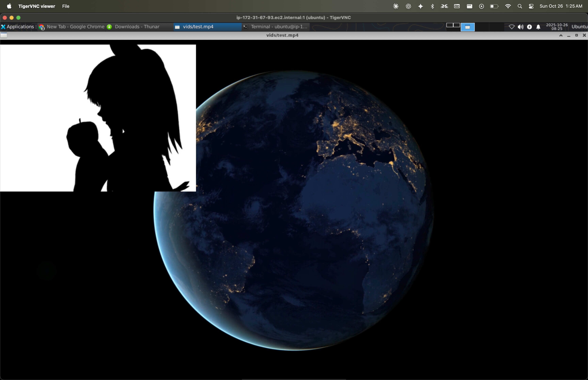Click the power manager lightning icon
The image size is (588, 380).
coord(529,27)
